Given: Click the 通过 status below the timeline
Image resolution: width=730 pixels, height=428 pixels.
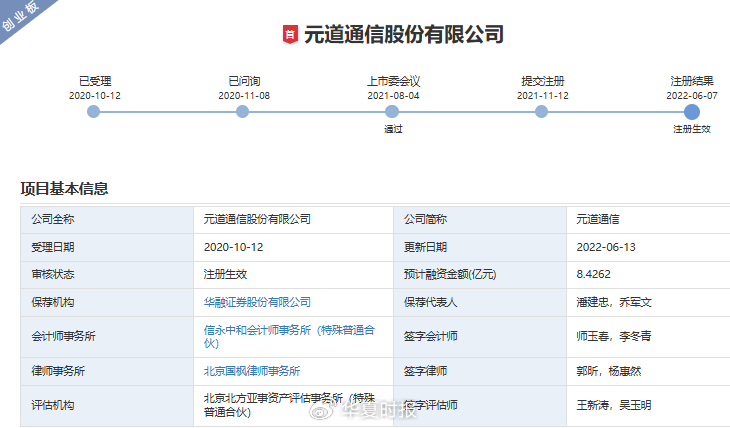Looking at the screenshot, I should [x=393, y=129].
